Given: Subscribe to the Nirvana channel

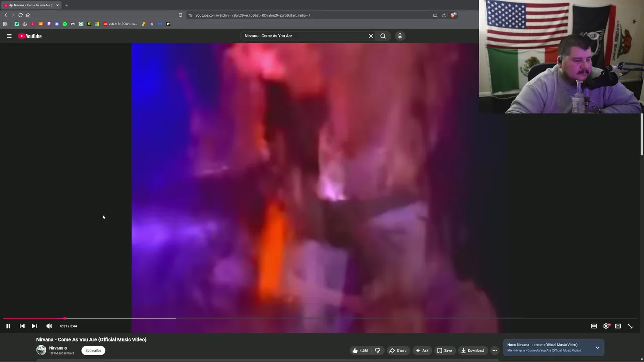Looking at the screenshot, I should (x=93, y=350).
